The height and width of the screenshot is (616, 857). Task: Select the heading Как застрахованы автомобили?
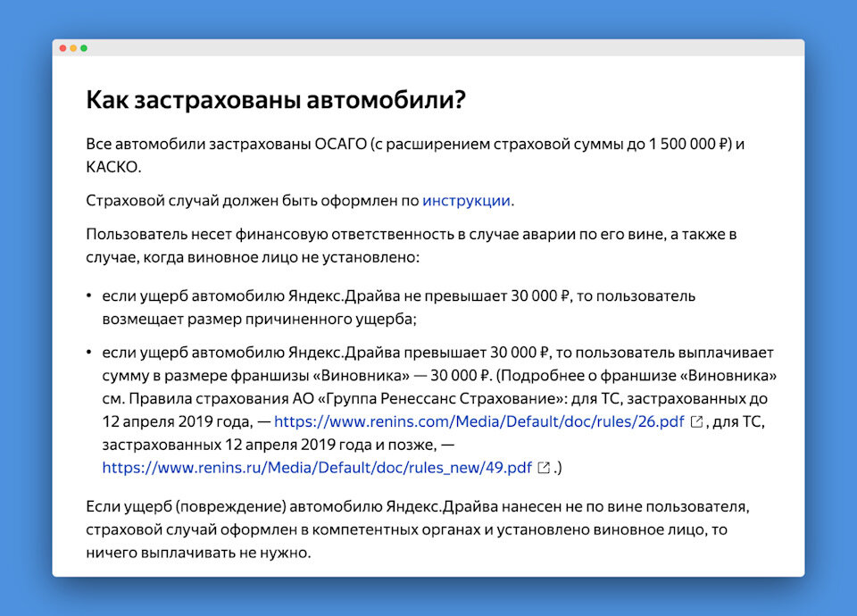coord(276,101)
